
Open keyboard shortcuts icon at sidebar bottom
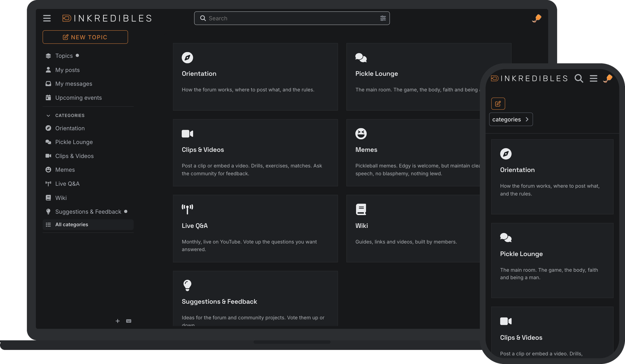coord(129,321)
